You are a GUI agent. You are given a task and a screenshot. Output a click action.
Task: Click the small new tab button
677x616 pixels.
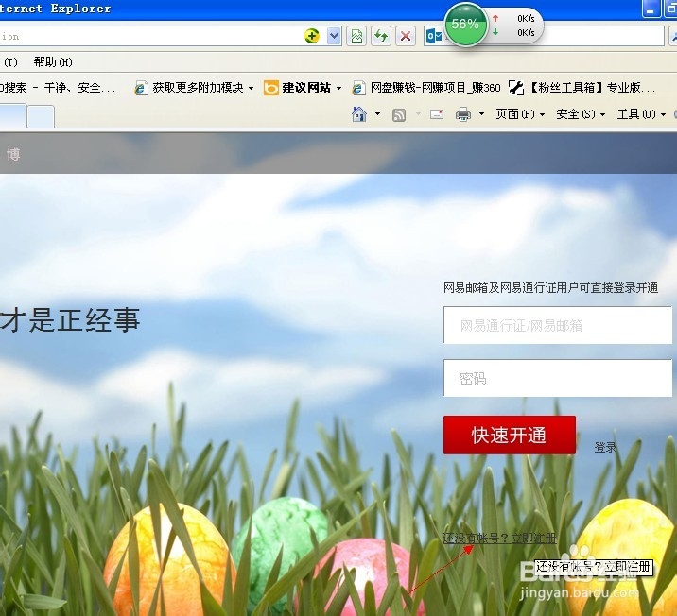41,116
